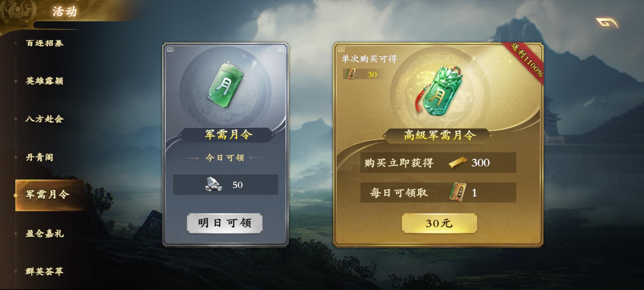Image resolution: width=644 pixels, height=290 pixels.
Task: Tap the daily scroll icon beside 1
Action: point(458,192)
